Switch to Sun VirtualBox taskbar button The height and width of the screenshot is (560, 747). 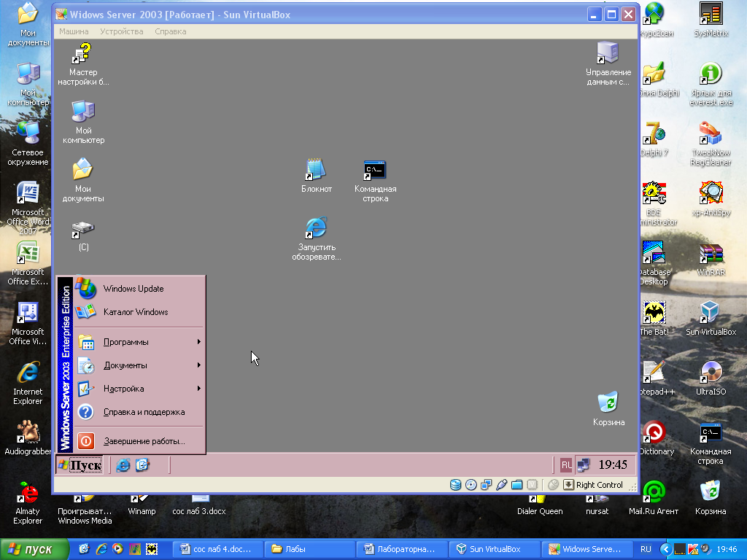click(495, 549)
